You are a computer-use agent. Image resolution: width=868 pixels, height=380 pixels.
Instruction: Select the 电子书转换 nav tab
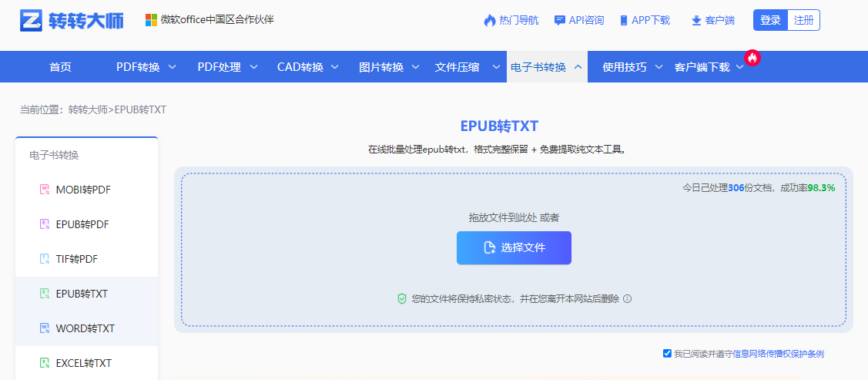(x=547, y=67)
